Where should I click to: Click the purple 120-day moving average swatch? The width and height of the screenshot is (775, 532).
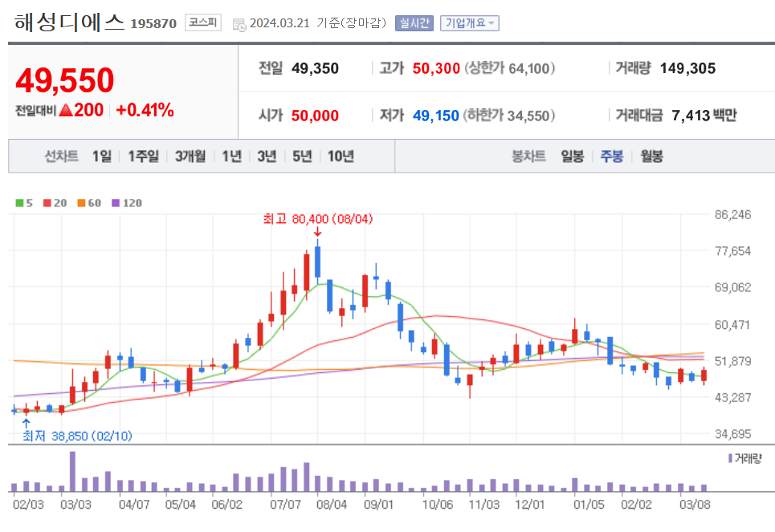coord(116,203)
